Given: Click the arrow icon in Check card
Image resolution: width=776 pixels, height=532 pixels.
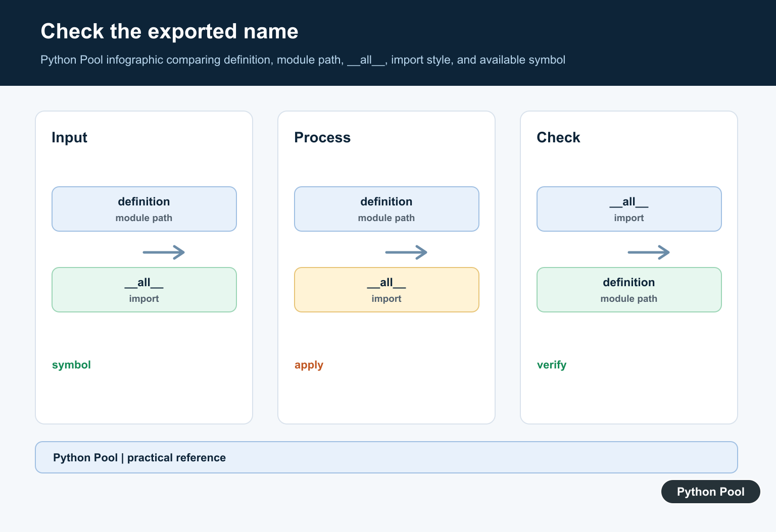Looking at the screenshot, I should [x=649, y=252].
